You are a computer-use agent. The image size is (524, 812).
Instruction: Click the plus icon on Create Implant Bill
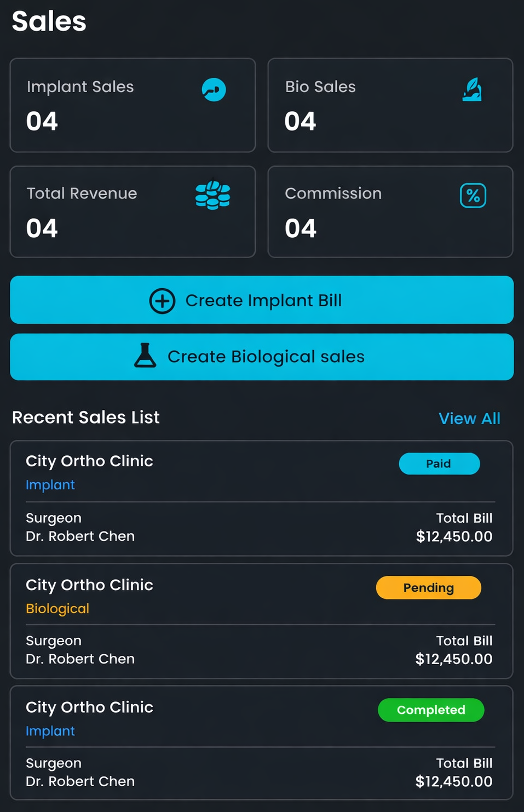tap(163, 301)
